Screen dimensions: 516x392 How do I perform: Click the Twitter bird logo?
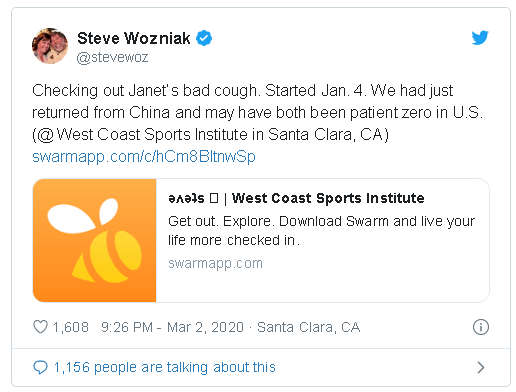click(x=480, y=37)
